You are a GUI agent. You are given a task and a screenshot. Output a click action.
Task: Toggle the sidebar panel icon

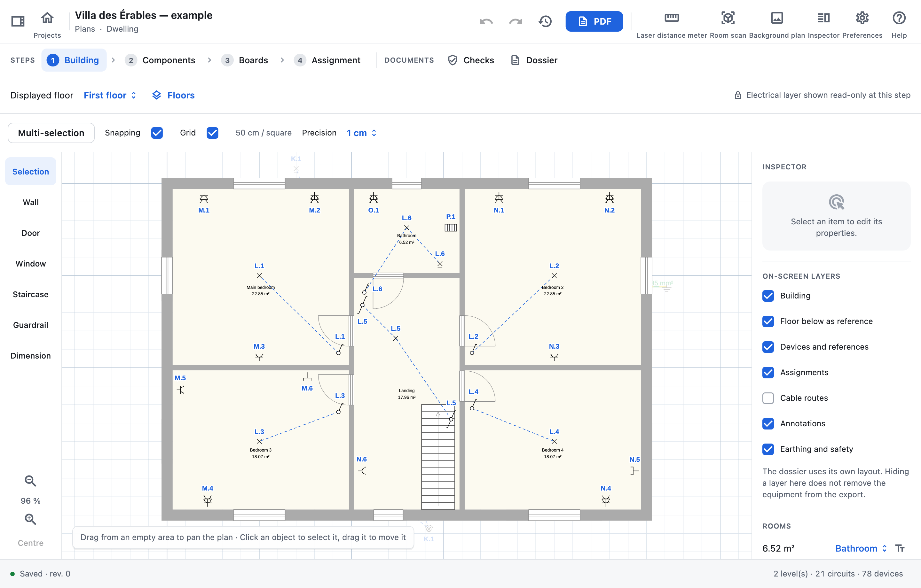(18, 21)
